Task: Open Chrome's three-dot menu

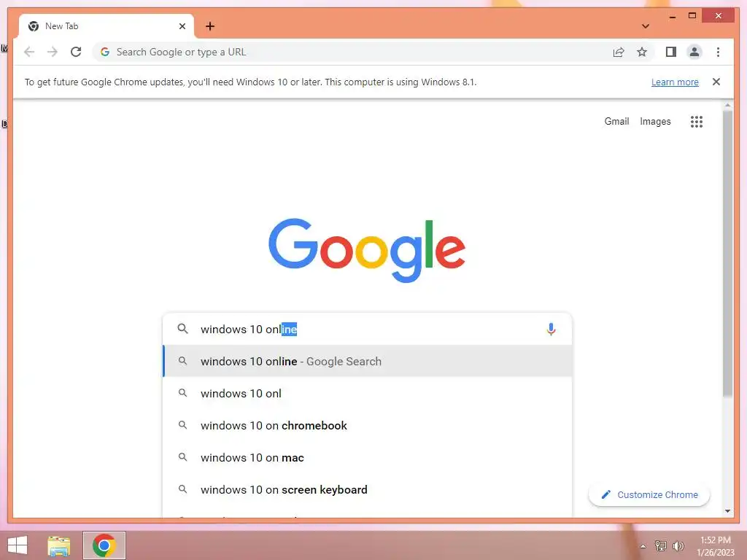Action: [718, 52]
